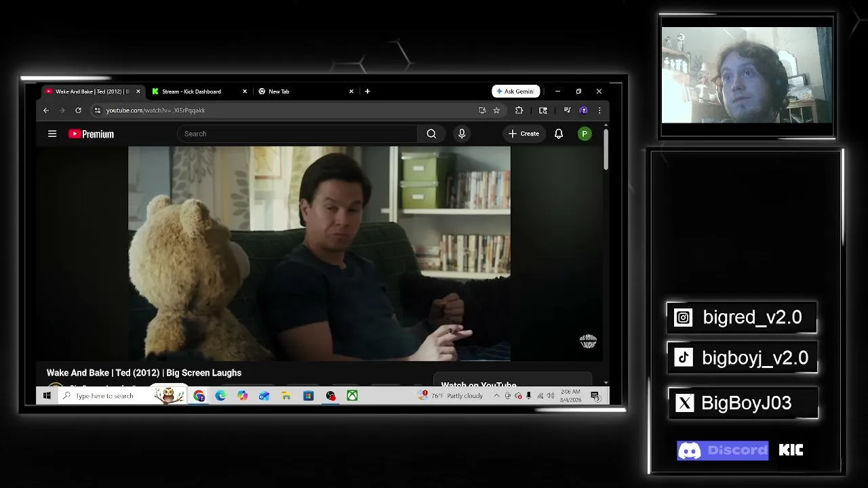Screen dimensions: 868x488
Task: Open Microsoft Store from the taskbar
Action: [x=309, y=396]
